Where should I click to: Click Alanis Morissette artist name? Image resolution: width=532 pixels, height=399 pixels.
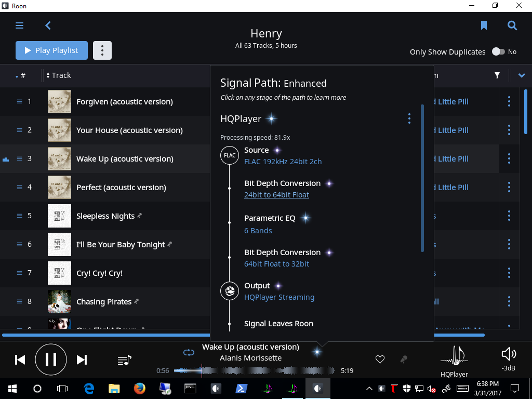coord(251,358)
